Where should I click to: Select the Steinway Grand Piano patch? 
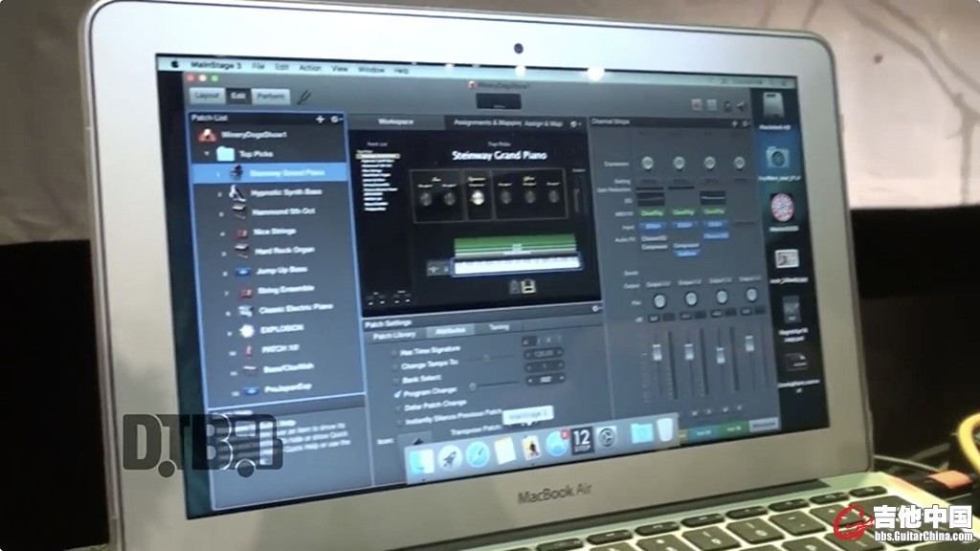(x=271, y=173)
